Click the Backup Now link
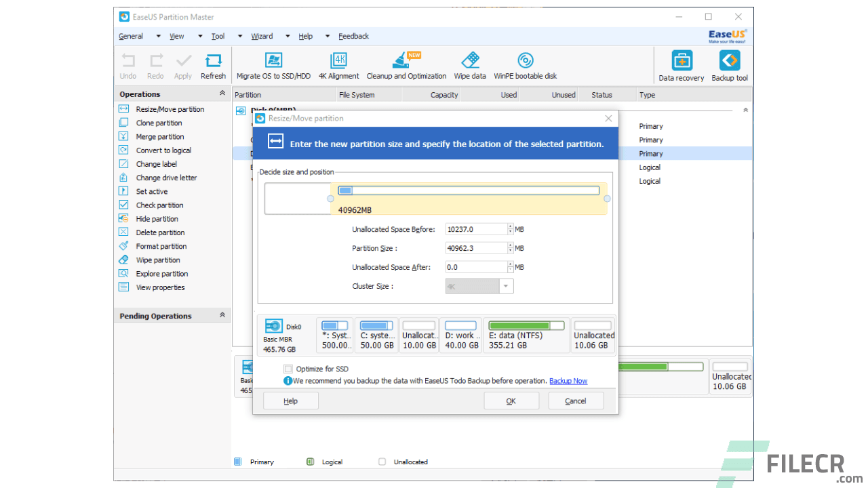 tap(568, 380)
